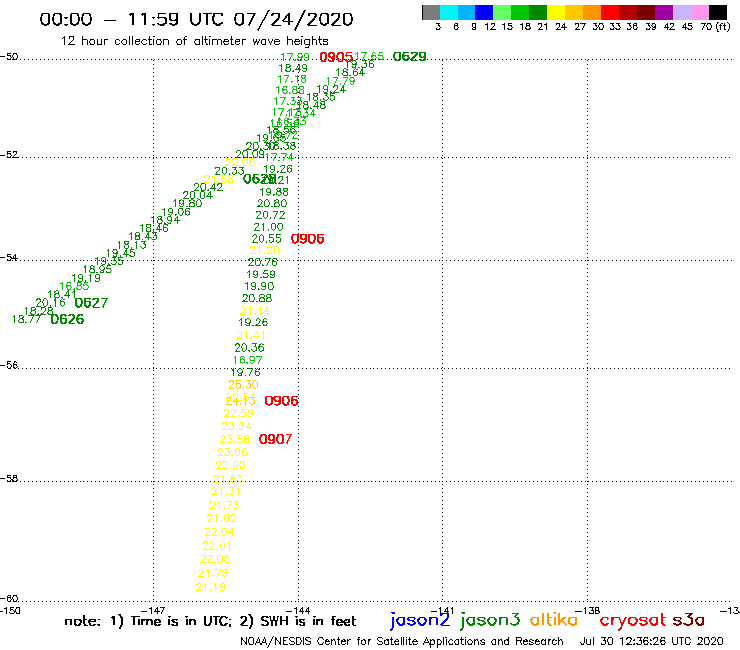Click the wave height value '21.00'
This screenshot has height=650, width=740.
click(268, 227)
